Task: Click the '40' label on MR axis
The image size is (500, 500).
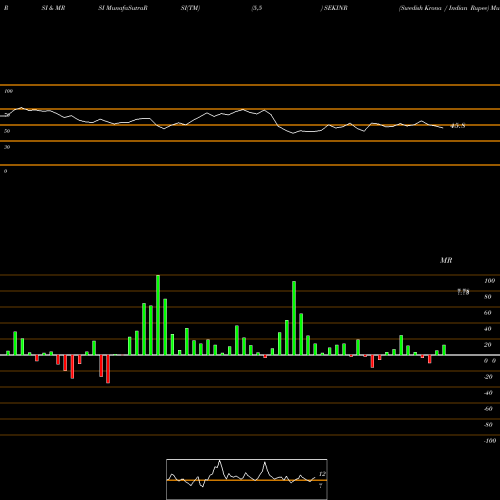Action: pyautogui.click(x=488, y=329)
